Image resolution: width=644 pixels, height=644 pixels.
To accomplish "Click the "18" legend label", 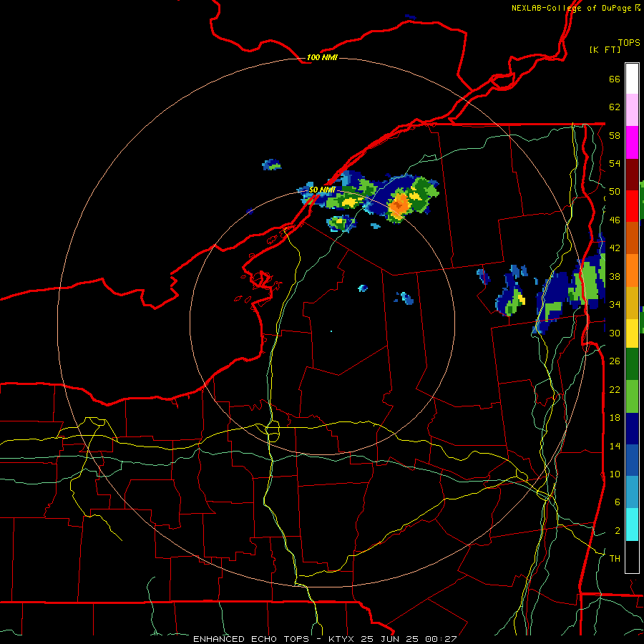I will (615, 418).
